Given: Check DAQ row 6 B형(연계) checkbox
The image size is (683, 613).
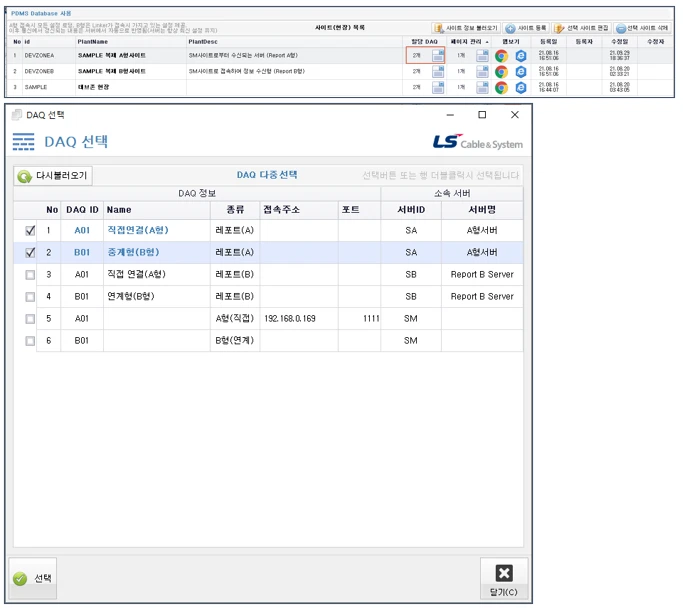Looking at the screenshot, I should point(30,341).
